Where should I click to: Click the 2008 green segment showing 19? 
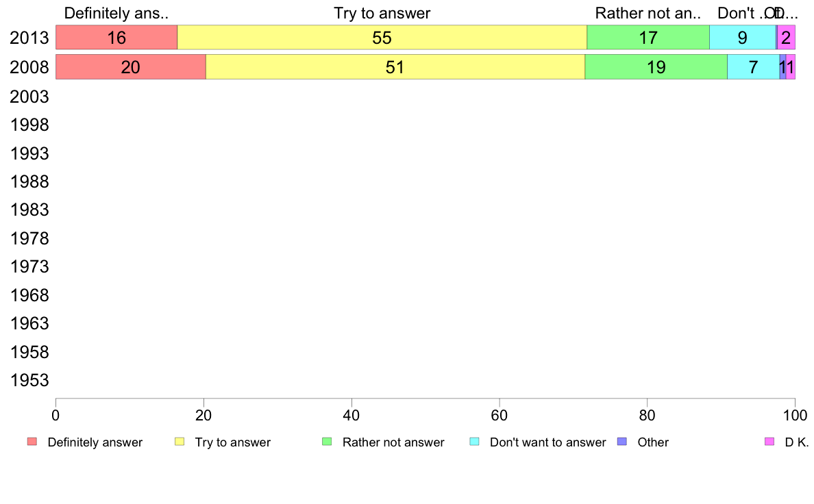click(x=656, y=67)
